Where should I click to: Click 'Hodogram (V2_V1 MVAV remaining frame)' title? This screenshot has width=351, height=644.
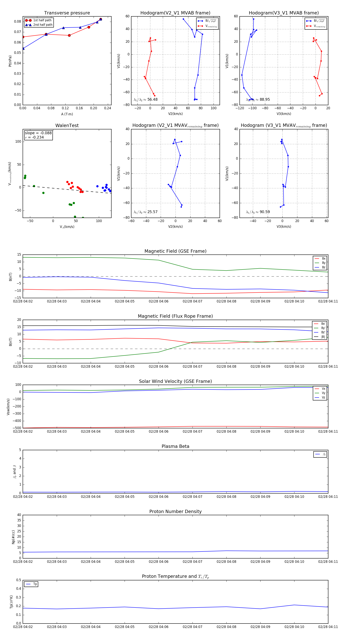[175, 125]
